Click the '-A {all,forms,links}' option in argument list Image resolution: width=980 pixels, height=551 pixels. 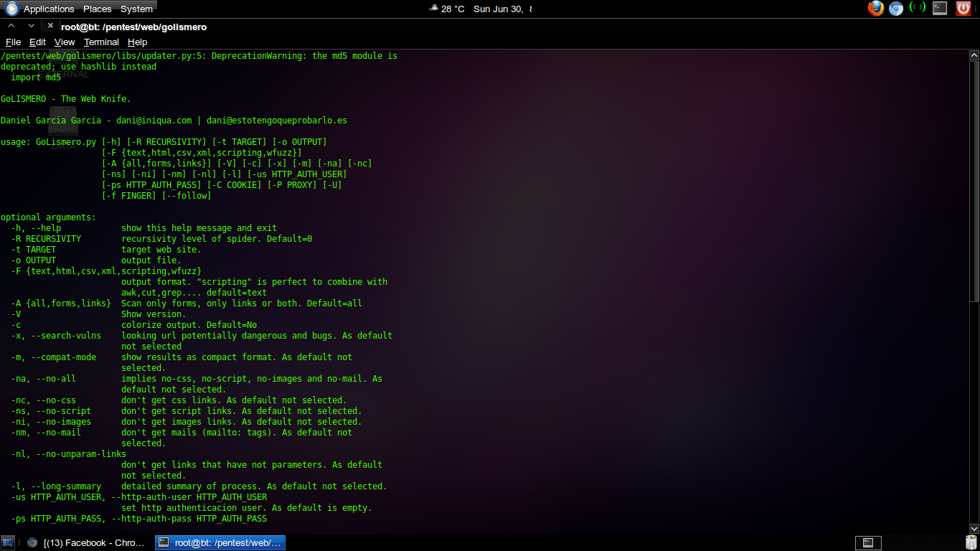pyautogui.click(x=61, y=303)
